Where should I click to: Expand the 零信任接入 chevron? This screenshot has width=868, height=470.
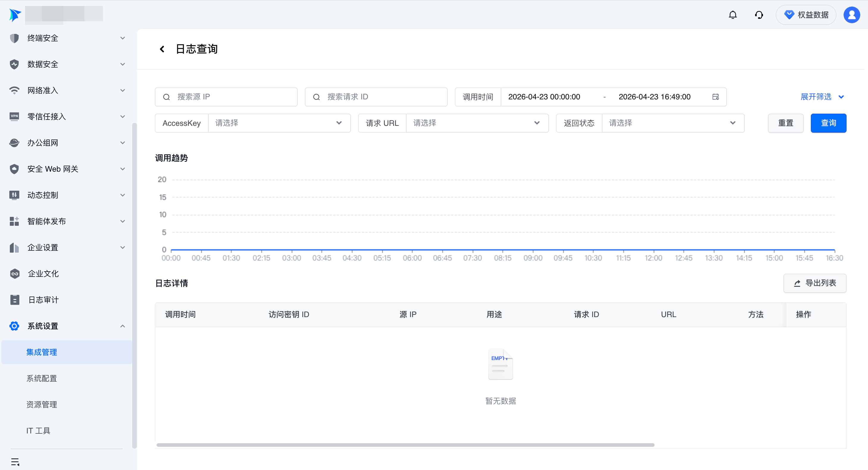(123, 117)
